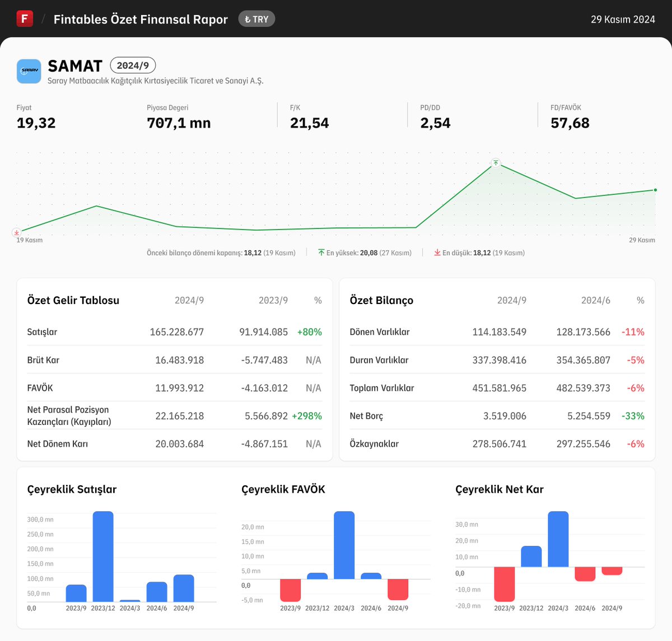Click the FAVÖK 2023/9 value -4.163.012
Viewport: 672px width, 641px height.
(264, 388)
